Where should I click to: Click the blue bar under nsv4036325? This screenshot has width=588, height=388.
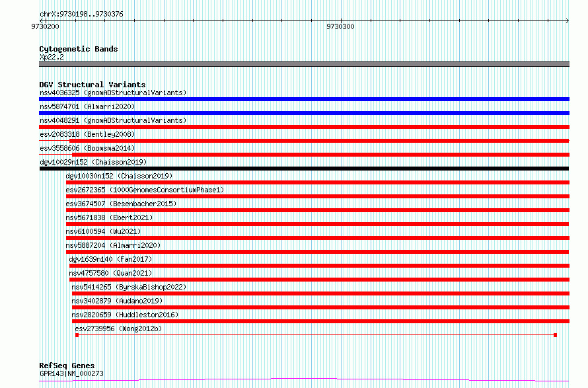click(x=304, y=99)
